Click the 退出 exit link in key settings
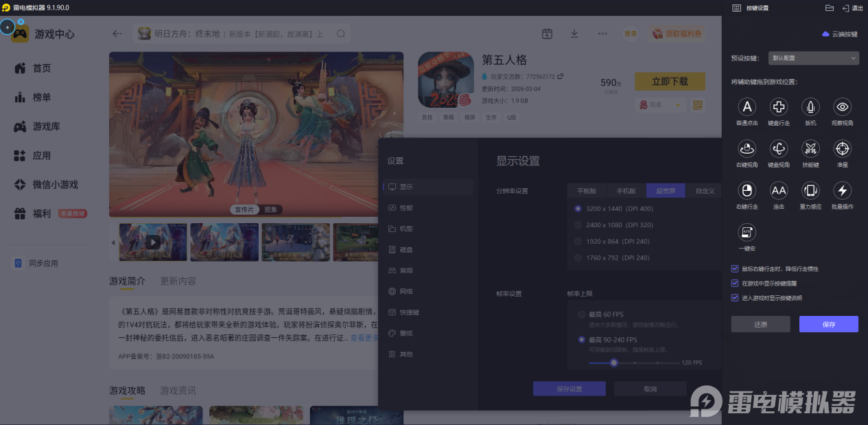This screenshot has width=868, height=425. point(853,8)
